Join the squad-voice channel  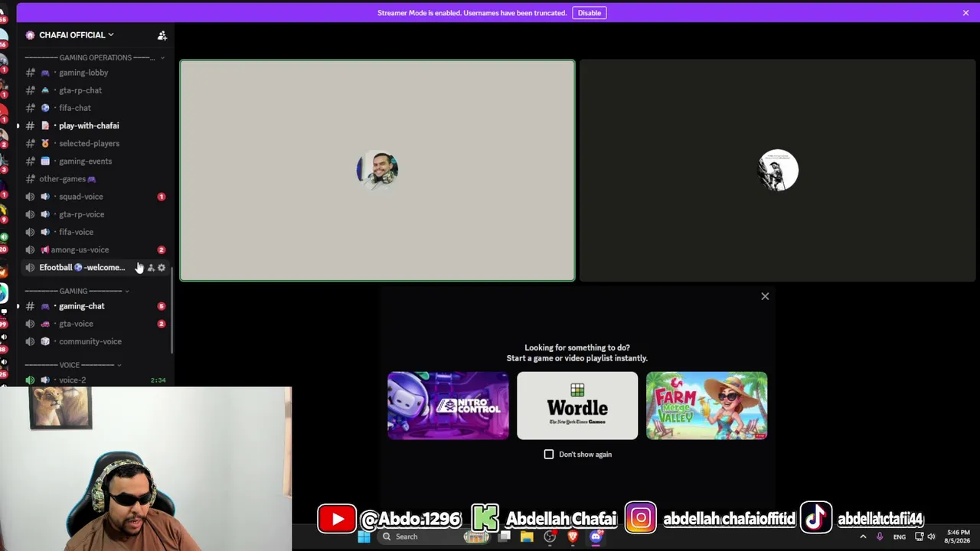(95, 197)
